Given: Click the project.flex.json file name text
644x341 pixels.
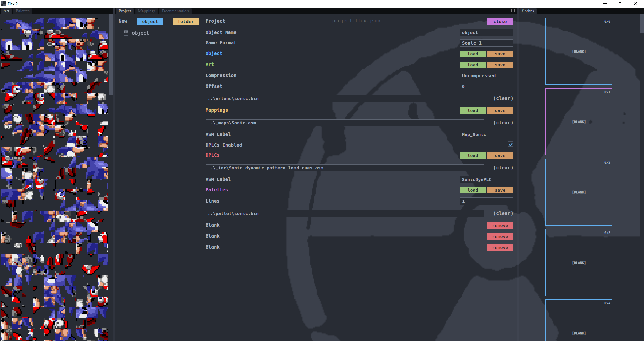Looking at the screenshot, I should click(356, 21).
